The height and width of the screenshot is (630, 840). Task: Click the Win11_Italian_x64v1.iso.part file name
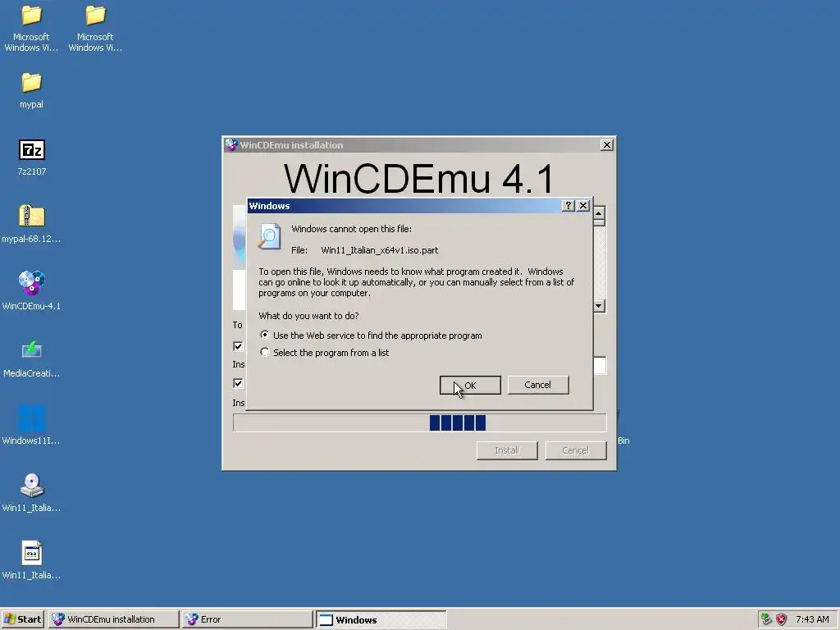click(x=379, y=250)
